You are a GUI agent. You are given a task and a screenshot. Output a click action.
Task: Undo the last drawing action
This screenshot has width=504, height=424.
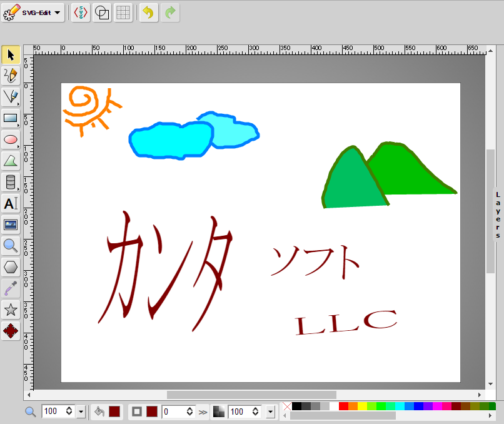tap(148, 13)
